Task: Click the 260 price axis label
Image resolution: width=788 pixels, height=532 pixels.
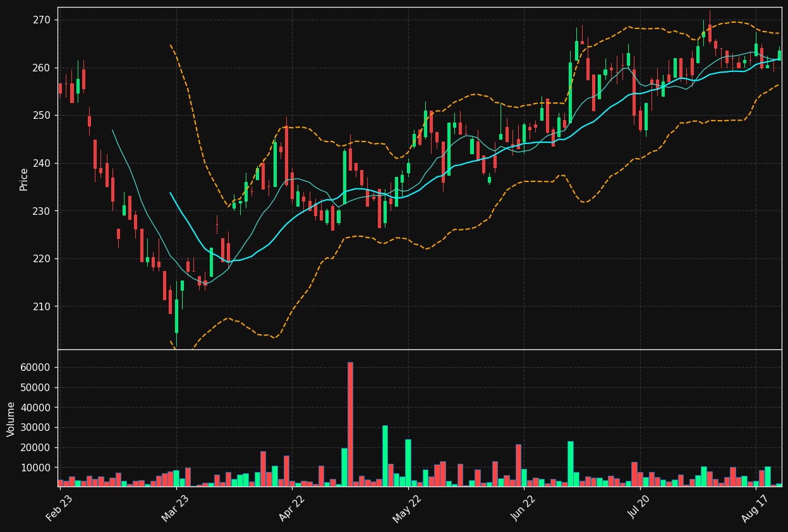Action: (x=42, y=68)
